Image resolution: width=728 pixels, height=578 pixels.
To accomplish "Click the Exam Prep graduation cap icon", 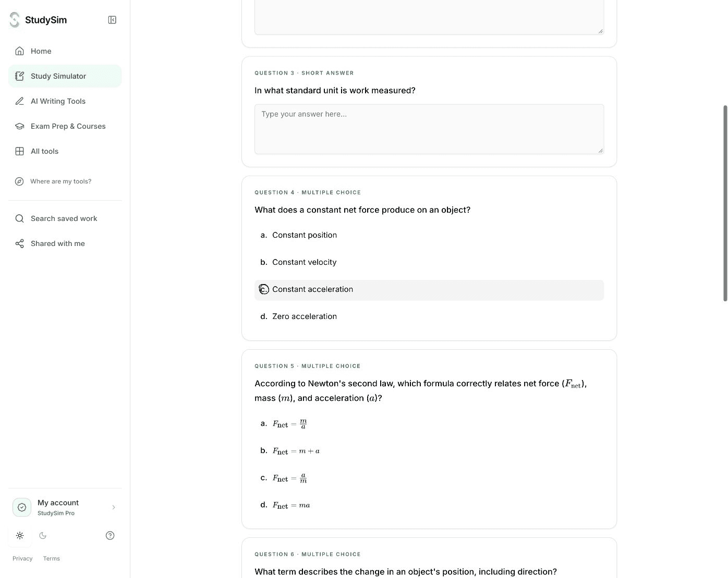I will pos(19,126).
